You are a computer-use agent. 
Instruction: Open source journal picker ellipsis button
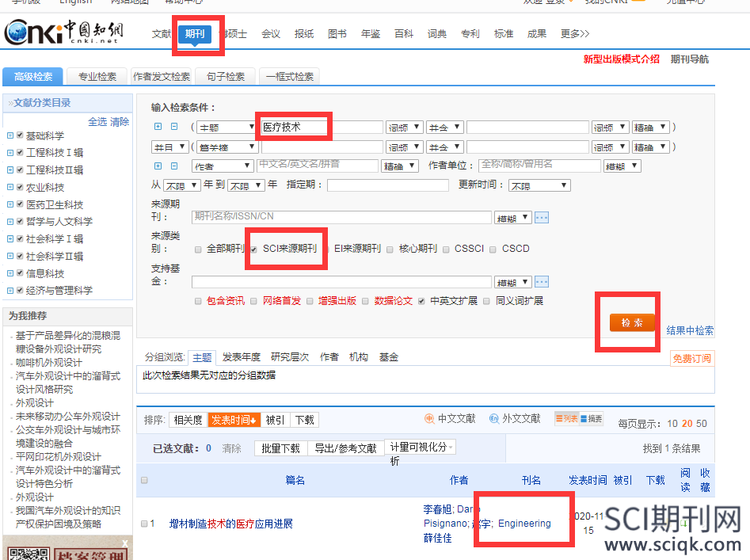[542, 218]
